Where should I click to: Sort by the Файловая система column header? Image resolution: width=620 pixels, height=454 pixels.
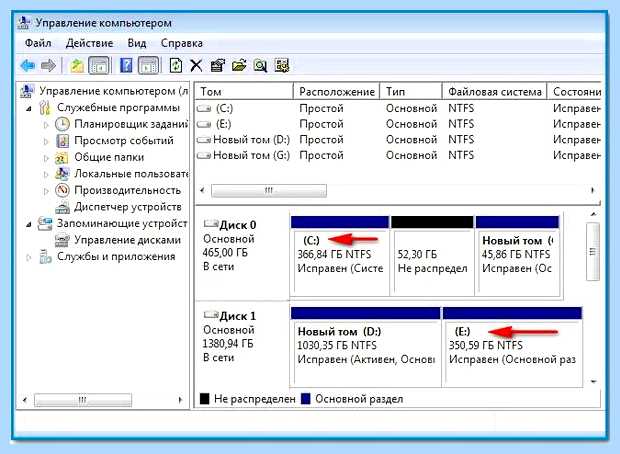[x=494, y=91]
